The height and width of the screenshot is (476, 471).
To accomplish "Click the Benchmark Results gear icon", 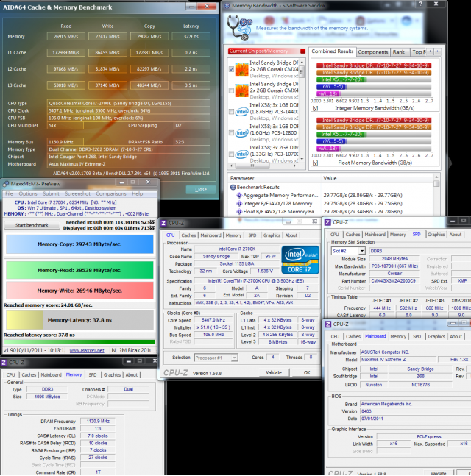I will [x=233, y=188].
